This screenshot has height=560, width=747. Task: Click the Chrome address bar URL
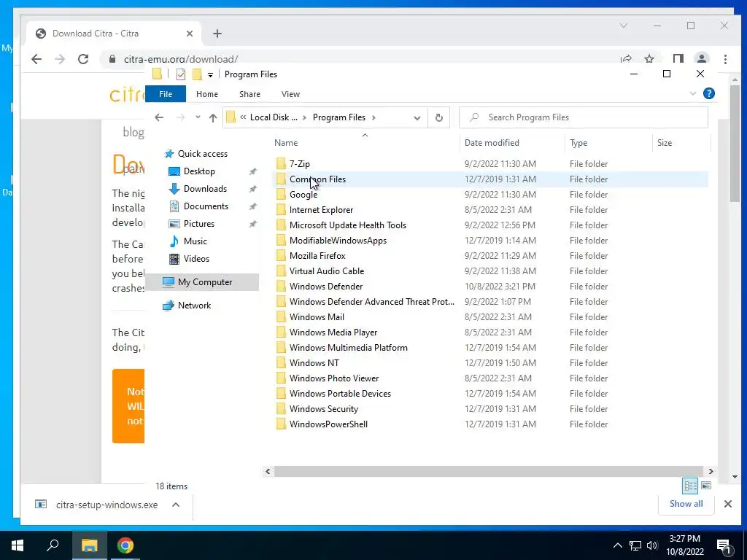click(181, 60)
